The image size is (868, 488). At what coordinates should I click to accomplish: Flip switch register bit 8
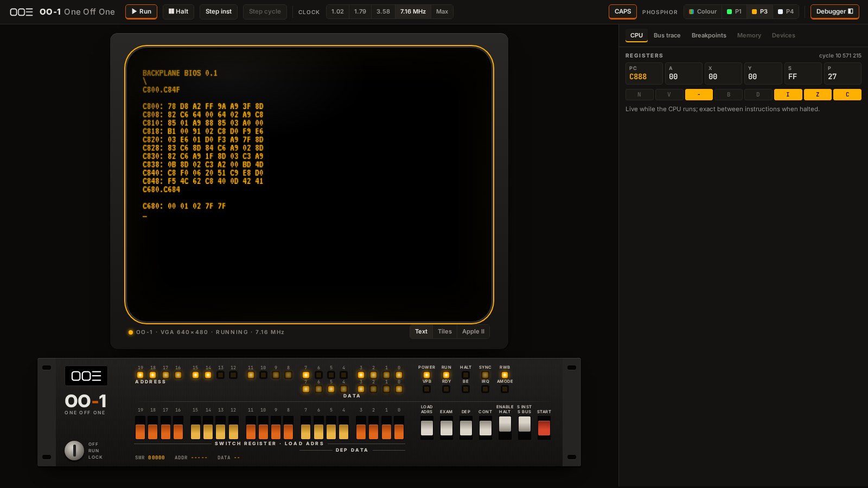288,428
